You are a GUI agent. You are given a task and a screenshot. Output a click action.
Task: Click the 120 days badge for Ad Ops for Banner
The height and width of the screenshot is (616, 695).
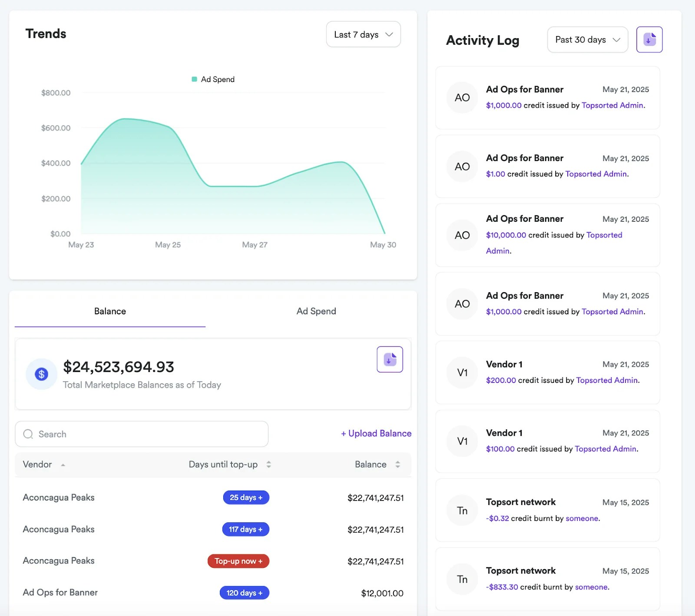tap(244, 593)
